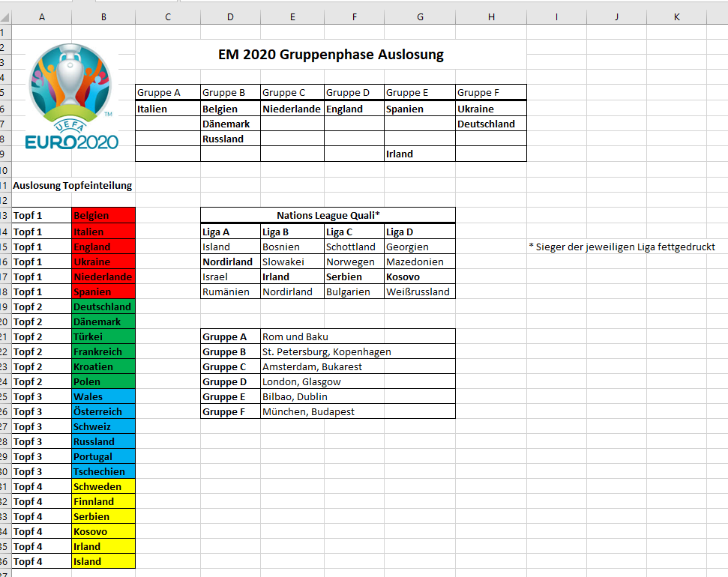Select the 'Gruppe B' cell above Belgien

pos(231,92)
